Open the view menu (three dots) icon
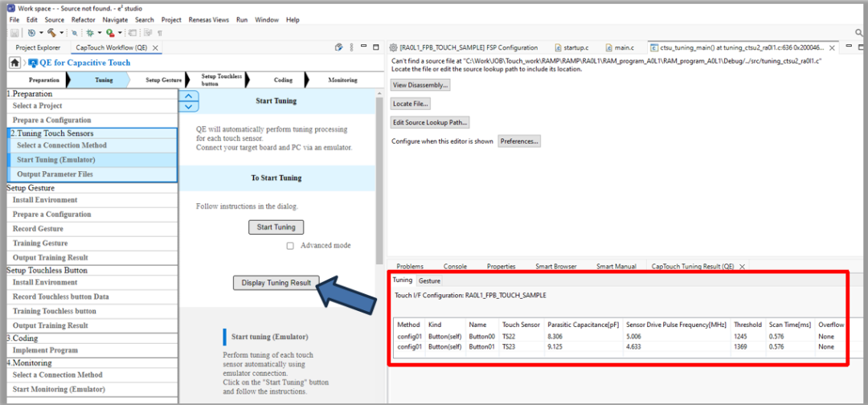Viewport: 868px width, 405px height. click(x=352, y=47)
